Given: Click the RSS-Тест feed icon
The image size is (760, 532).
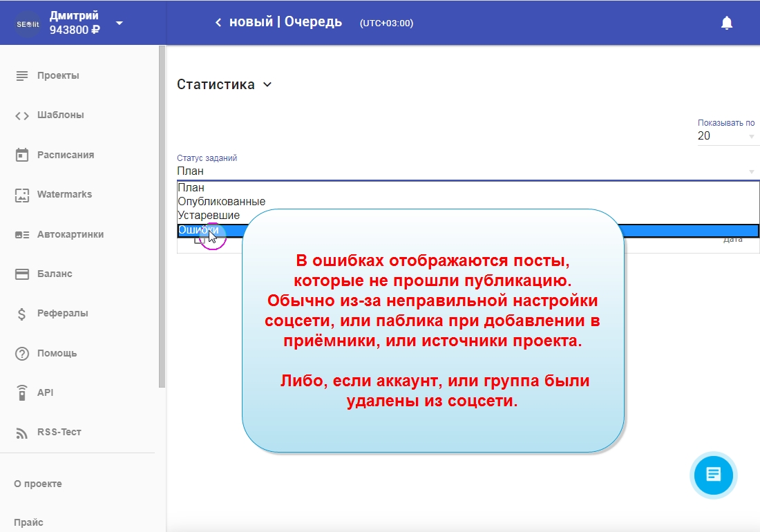Looking at the screenshot, I should [x=22, y=433].
